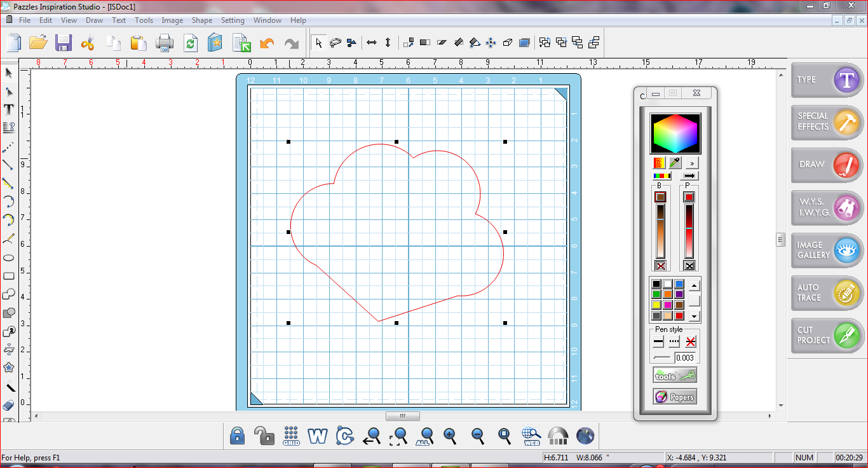Open the WEB search globe icon
Viewport: 868px width, 468px height.
coord(531,436)
